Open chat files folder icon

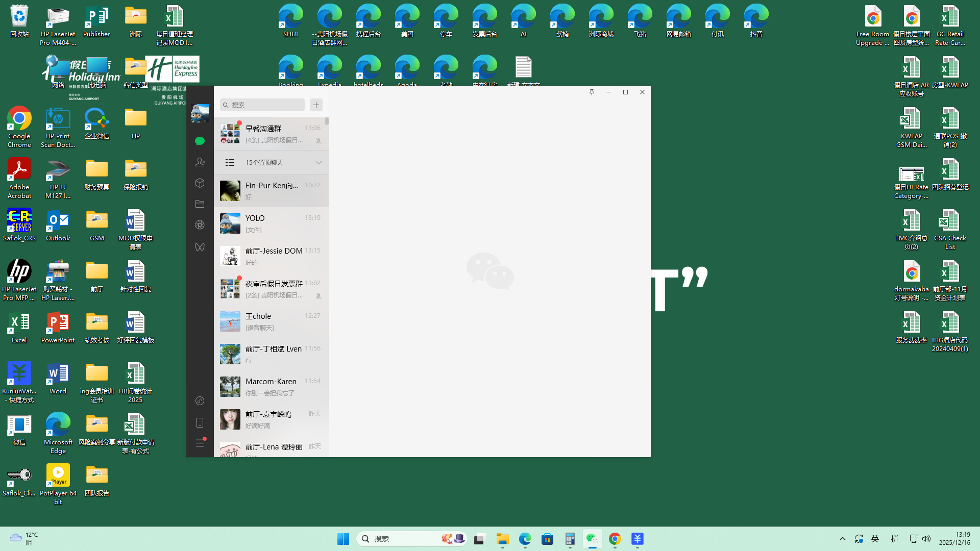pyautogui.click(x=200, y=204)
